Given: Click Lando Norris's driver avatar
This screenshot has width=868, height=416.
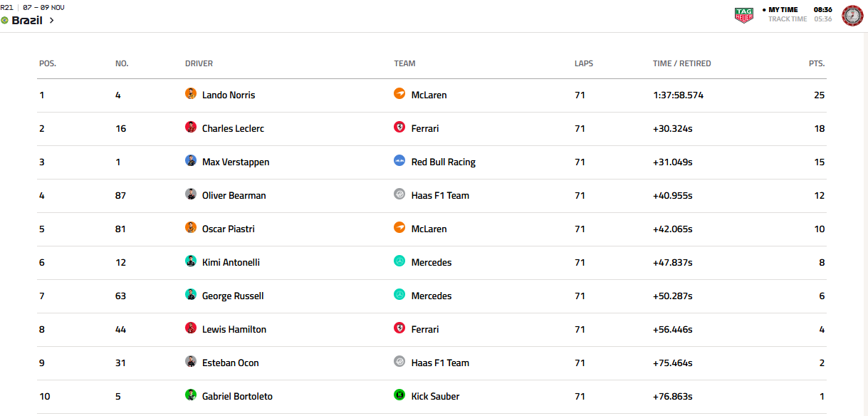Looking at the screenshot, I should click(191, 94).
